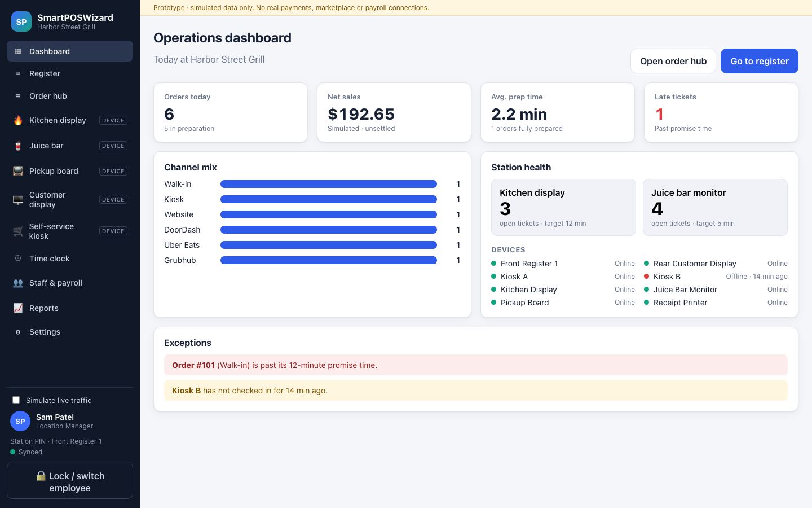Click the Order hub list icon
This screenshot has width=812, height=508.
click(x=18, y=96)
